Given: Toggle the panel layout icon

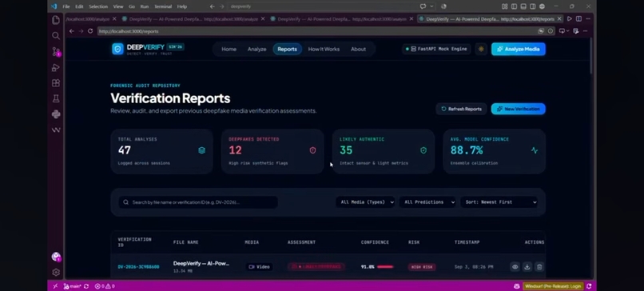Looking at the screenshot, I should 523,6.
